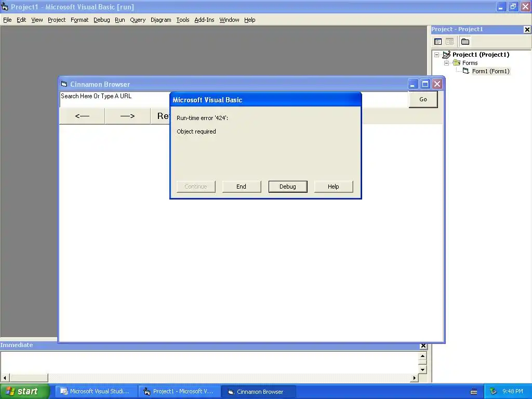Collapse the Project1 tree node

coord(436,55)
